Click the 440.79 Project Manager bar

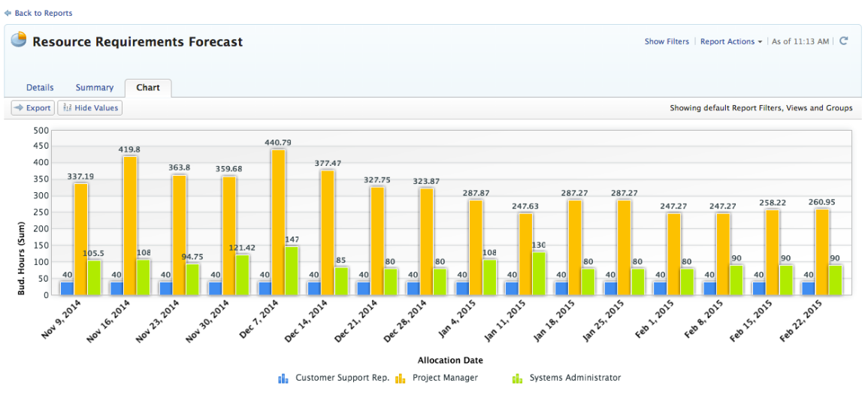click(x=277, y=222)
